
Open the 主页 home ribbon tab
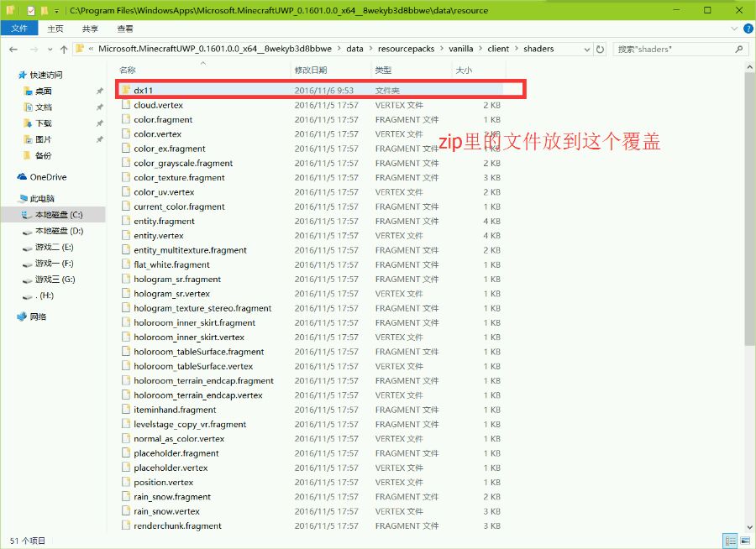pyautogui.click(x=55, y=29)
